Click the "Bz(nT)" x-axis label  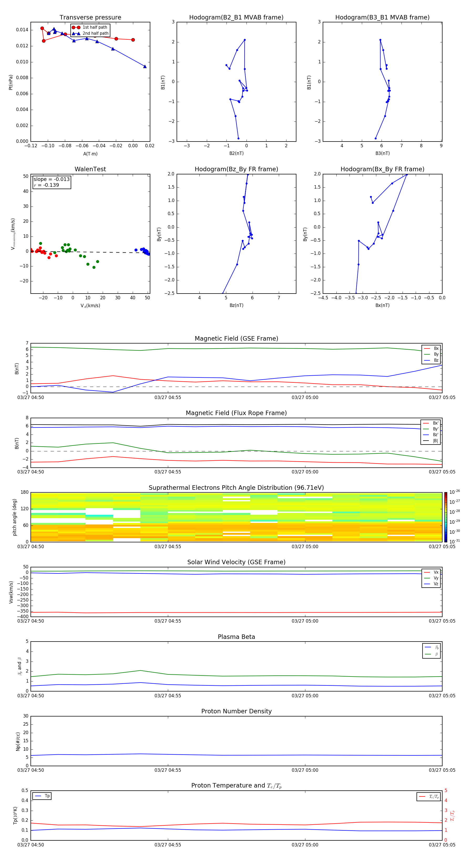point(236,305)
